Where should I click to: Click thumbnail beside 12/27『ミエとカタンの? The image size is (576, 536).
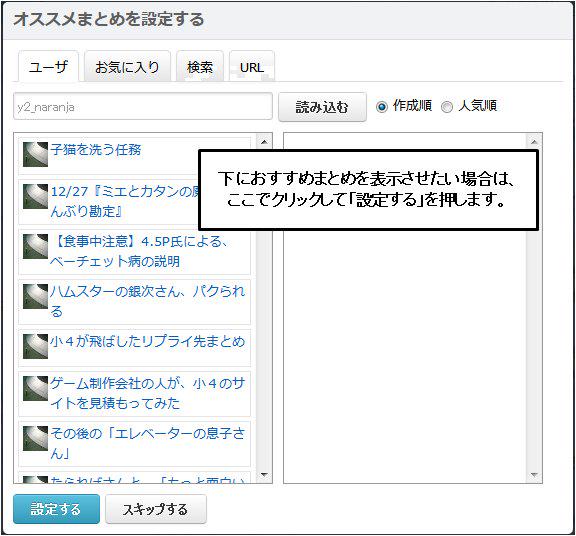tap(35, 197)
